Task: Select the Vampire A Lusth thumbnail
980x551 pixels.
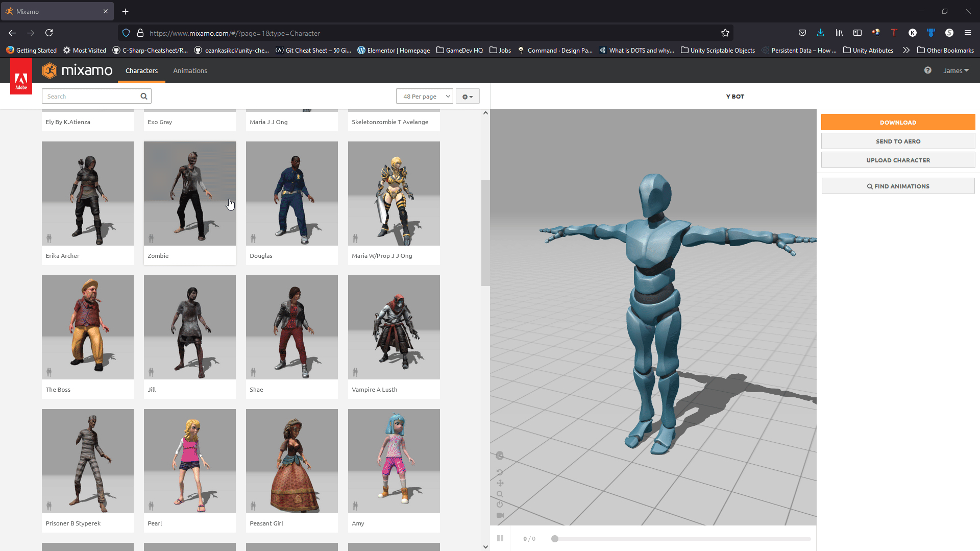Action: tap(394, 327)
